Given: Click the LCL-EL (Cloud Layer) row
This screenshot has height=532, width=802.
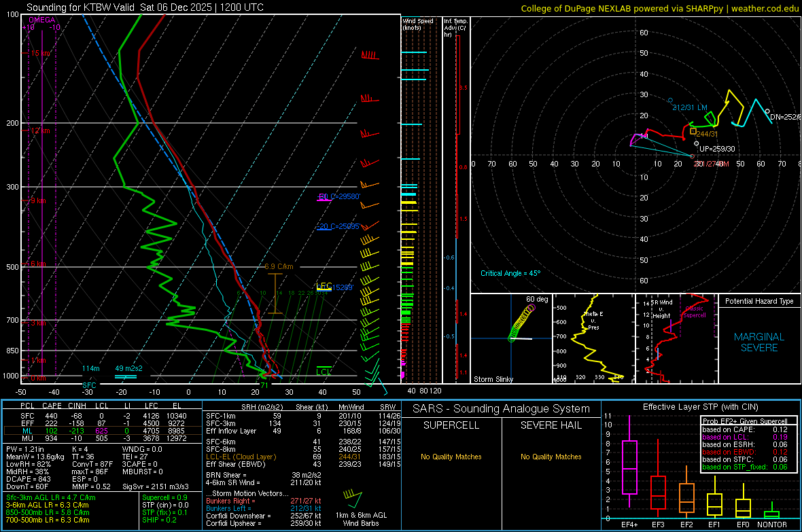Looking at the screenshot, I should (303, 457).
